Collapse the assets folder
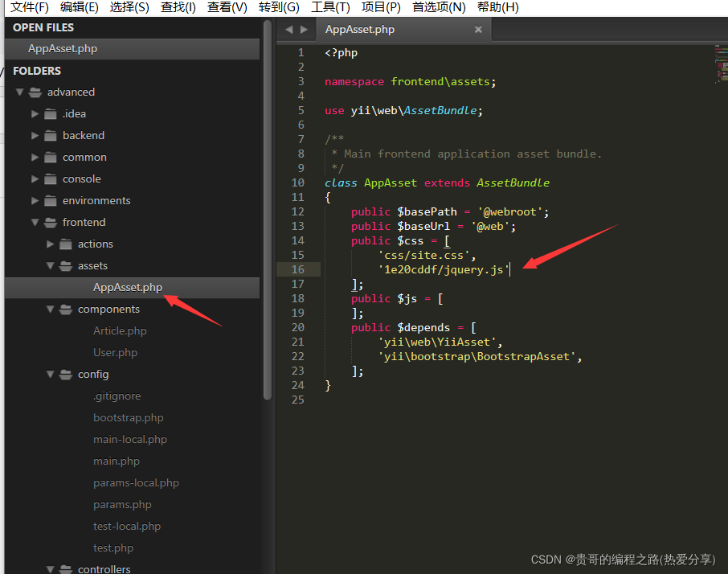Screen dimensions: 728x574 50,265
